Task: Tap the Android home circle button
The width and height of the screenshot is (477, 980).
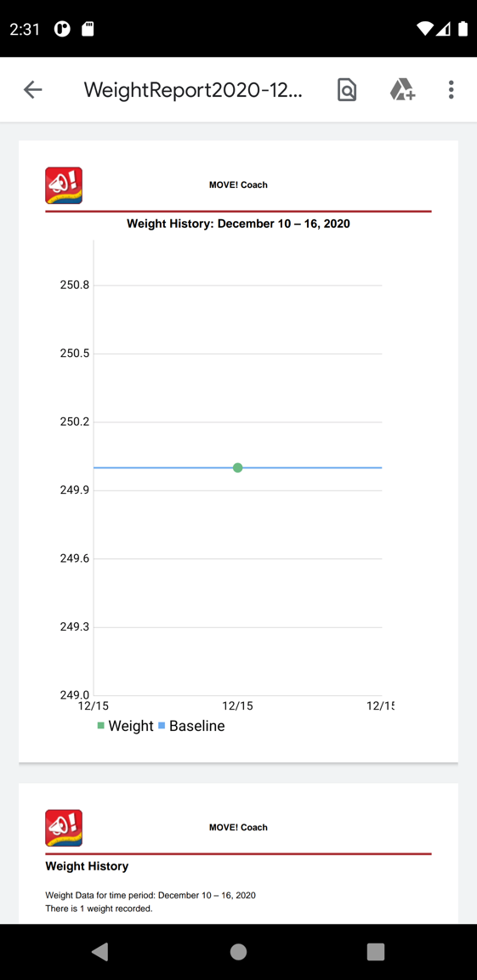Action: [238, 952]
